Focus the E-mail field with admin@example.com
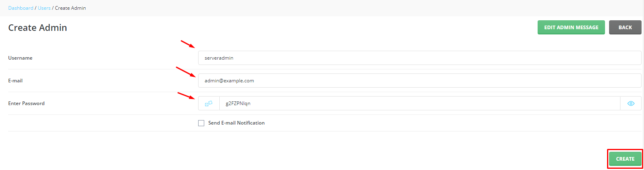The image size is (644, 170). (x=419, y=81)
